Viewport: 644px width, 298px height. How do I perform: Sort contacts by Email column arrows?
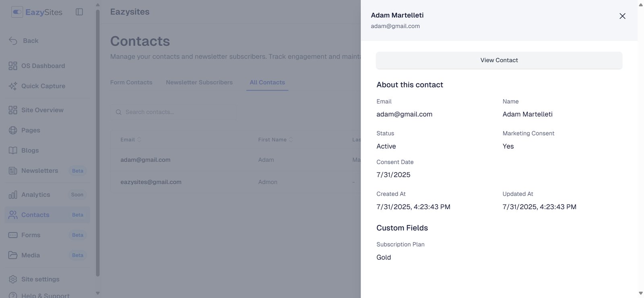[x=139, y=140]
